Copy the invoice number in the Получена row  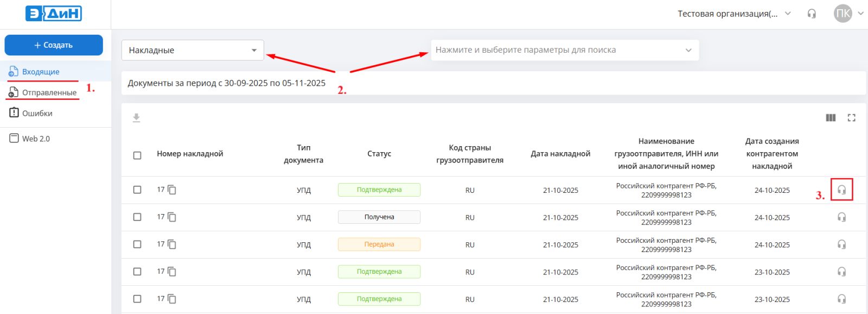coord(172,217)
